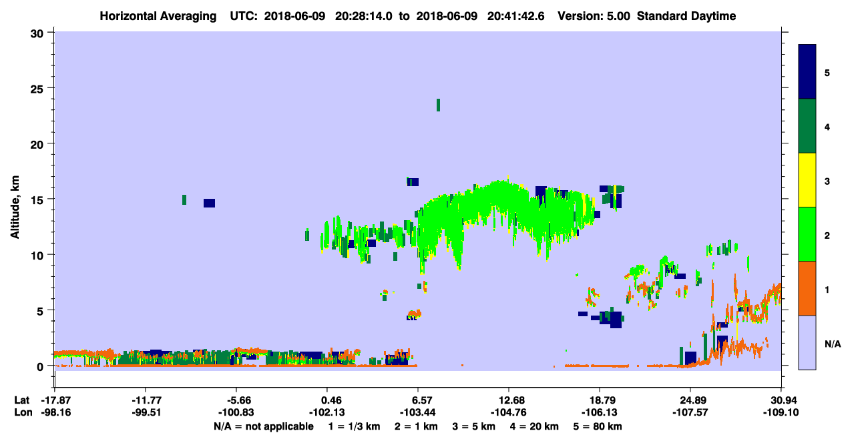Screen dimensions: 868x445
Task: Click the orange level 1 colorbar segment
Action: (x=807, y=288)
